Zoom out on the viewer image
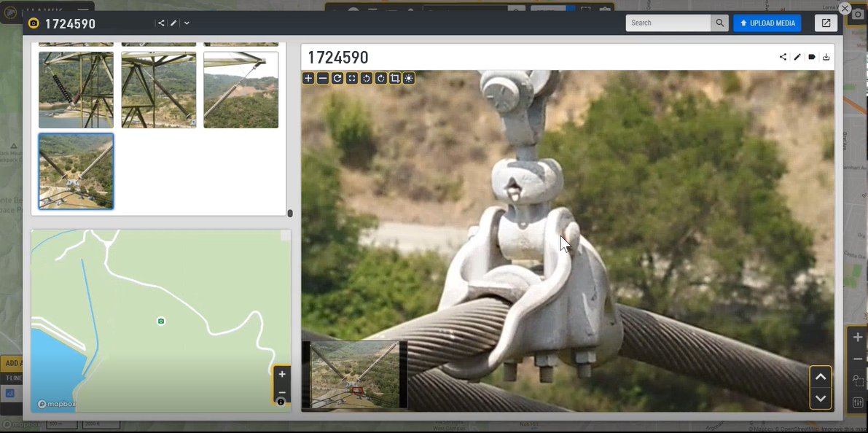The image size is (868, 433). coord(323,78)
